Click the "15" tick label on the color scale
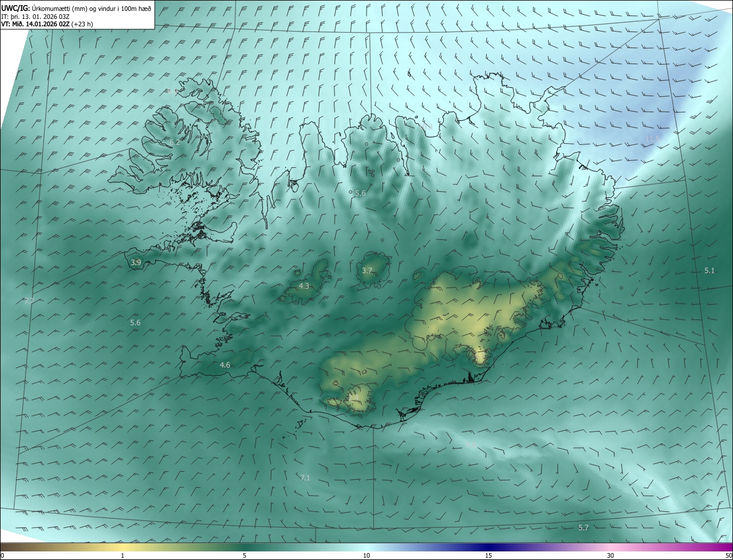733x560 pixels. [488, 555]
